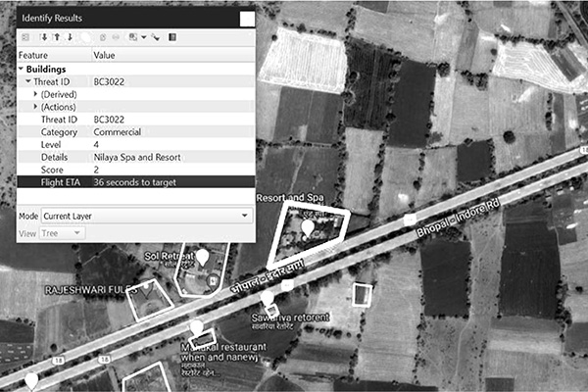
Task: Open the View dropdown set to Tree
Action: click(x=64, y=233)
